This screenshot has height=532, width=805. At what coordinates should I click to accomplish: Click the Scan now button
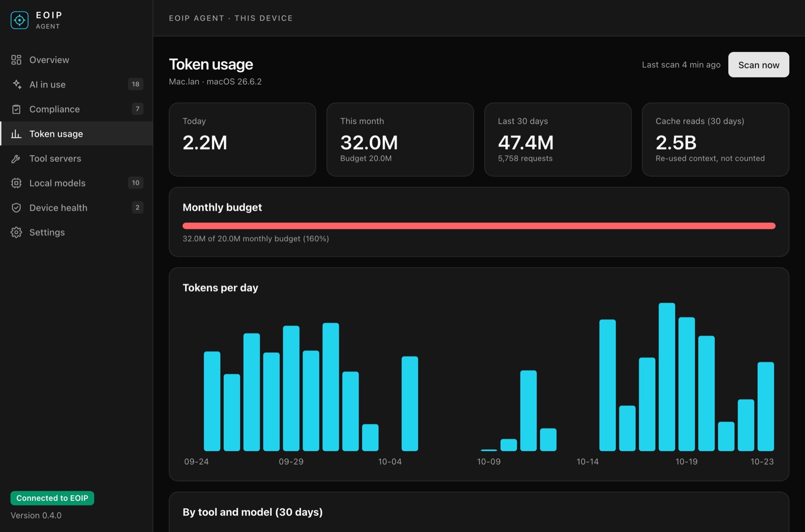[x=758, y=65]
